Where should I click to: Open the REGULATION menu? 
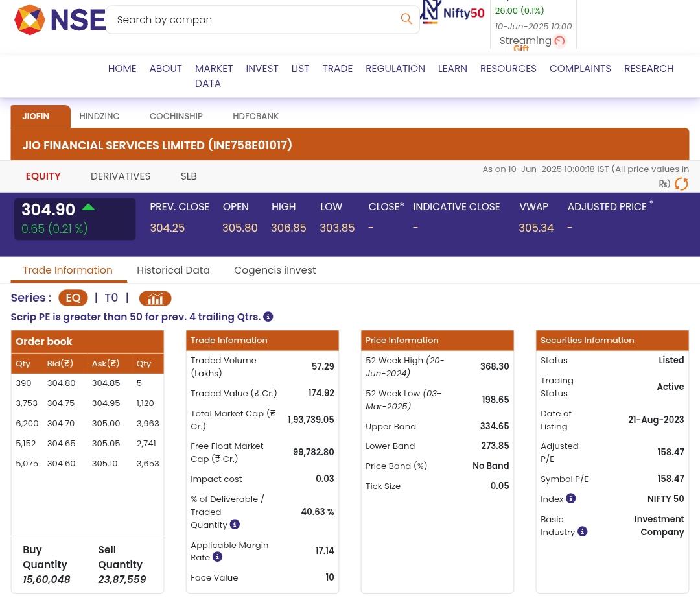click(x=395, y=68)
